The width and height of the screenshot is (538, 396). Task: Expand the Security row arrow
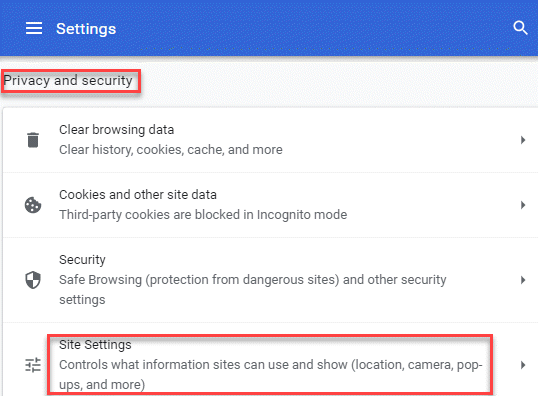(523, 280)
